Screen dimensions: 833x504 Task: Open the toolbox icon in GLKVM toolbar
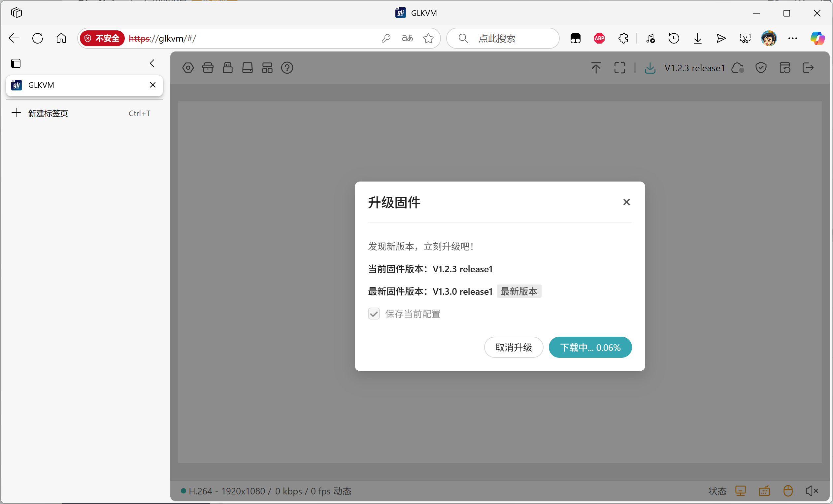pyautogui.click(x=208, y=68)
